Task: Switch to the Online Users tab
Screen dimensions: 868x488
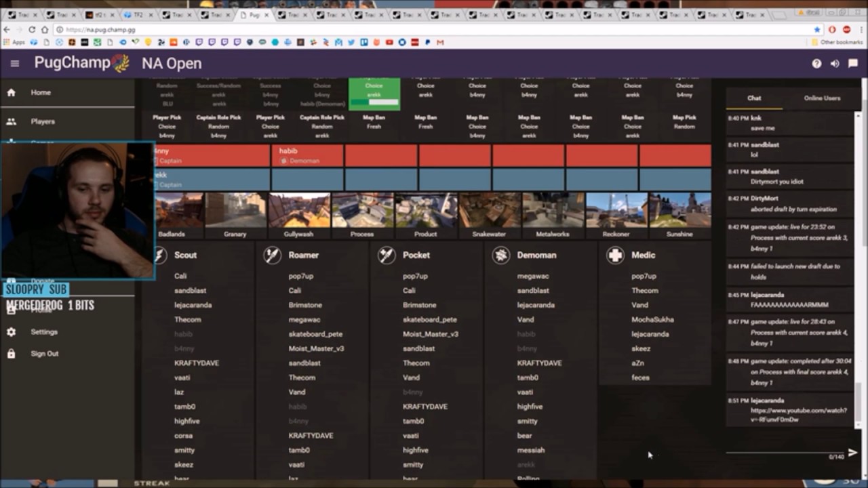Action: tap(822, 98)
